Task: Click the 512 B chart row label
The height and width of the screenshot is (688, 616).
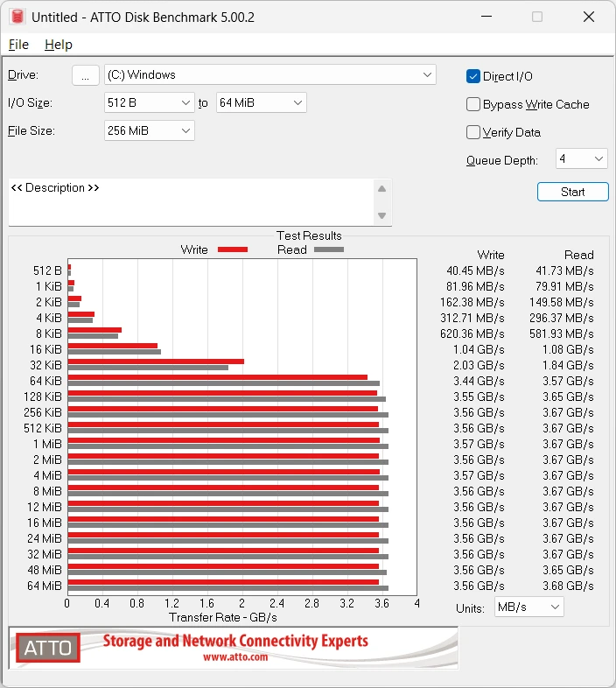Action: (47, 270)
